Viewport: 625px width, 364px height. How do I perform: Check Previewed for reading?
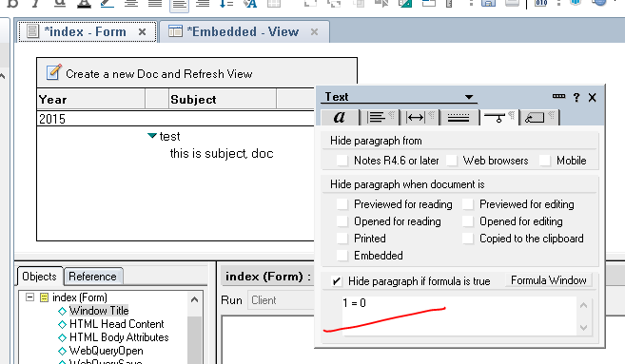pos(342,204)
